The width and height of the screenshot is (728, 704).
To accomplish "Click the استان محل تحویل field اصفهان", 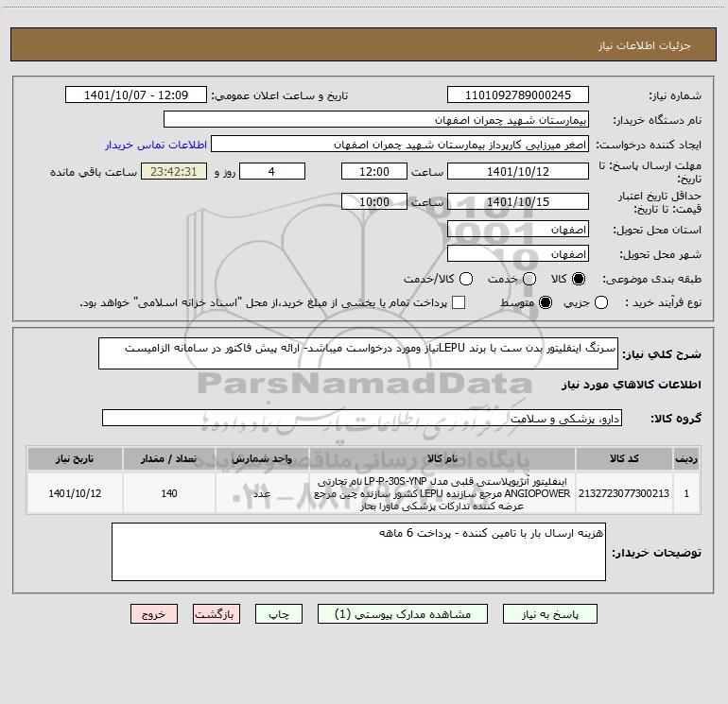I will tap(518, 230).
